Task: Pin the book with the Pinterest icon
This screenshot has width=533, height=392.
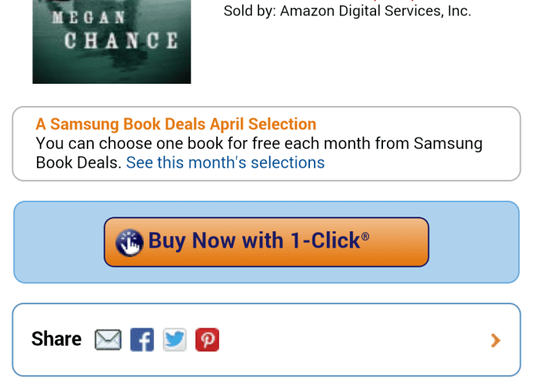Action: [x=207, y=339]
